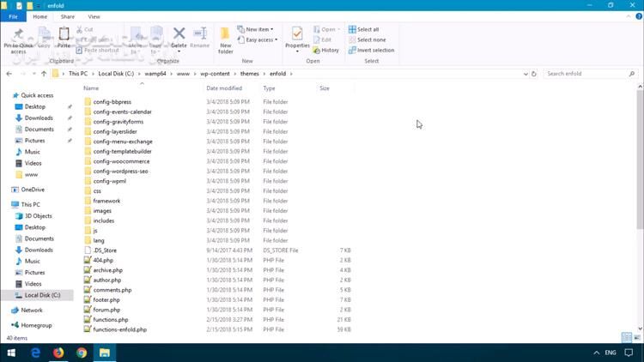644x362 pixels.
Task: Expand This PC in navigation pane
Action: [7, 204]
